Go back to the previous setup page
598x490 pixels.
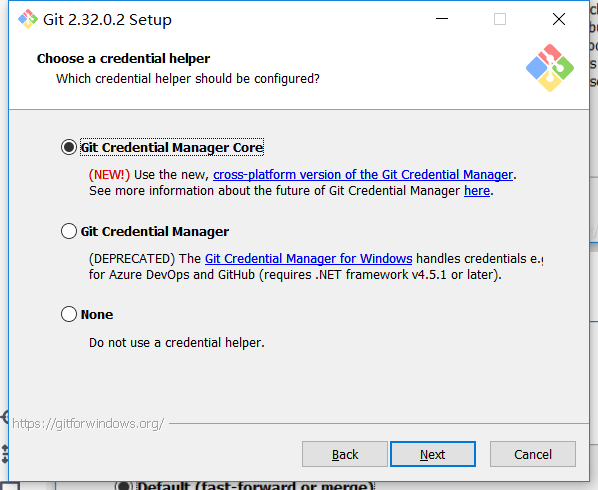tap(345, 454)
